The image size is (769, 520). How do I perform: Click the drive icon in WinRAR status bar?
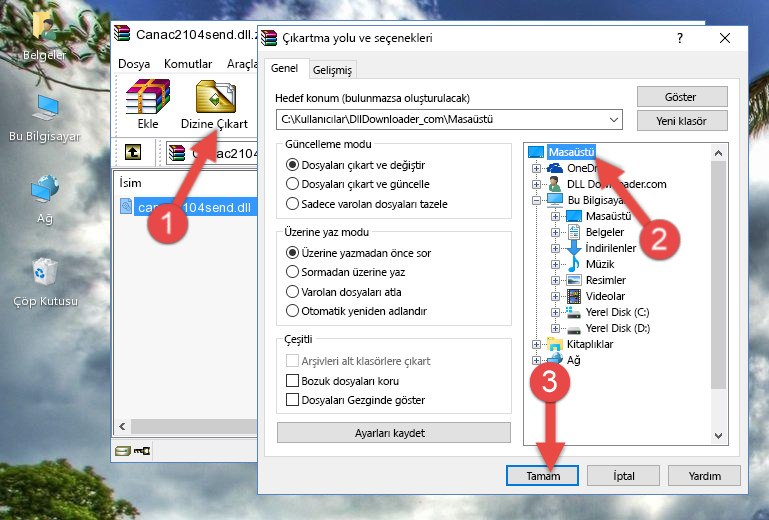[x=123, y=451]
